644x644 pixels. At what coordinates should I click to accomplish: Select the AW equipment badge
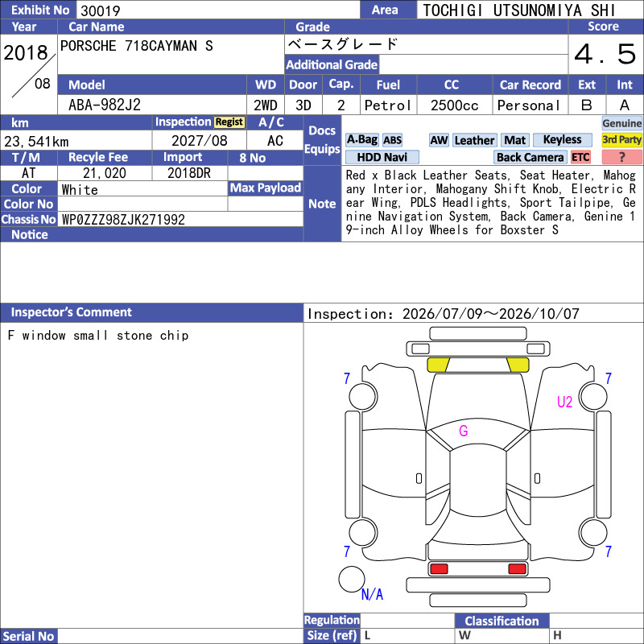[x=439, y=140]
